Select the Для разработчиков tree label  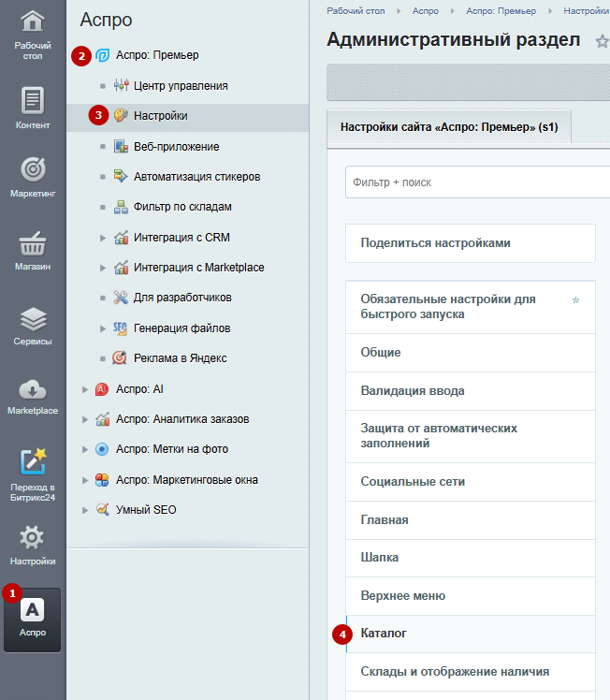pyautogui.click(x=182, y=298)
